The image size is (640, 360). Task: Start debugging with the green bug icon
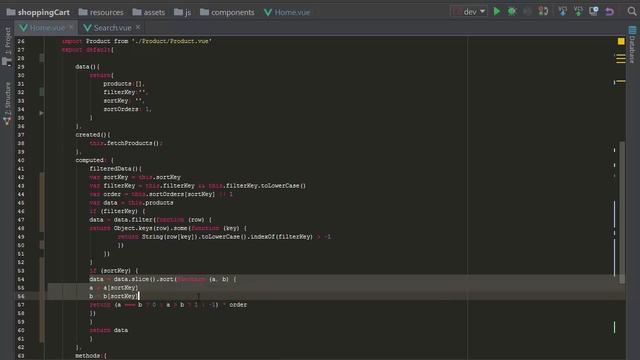click(x=512, y=11)
